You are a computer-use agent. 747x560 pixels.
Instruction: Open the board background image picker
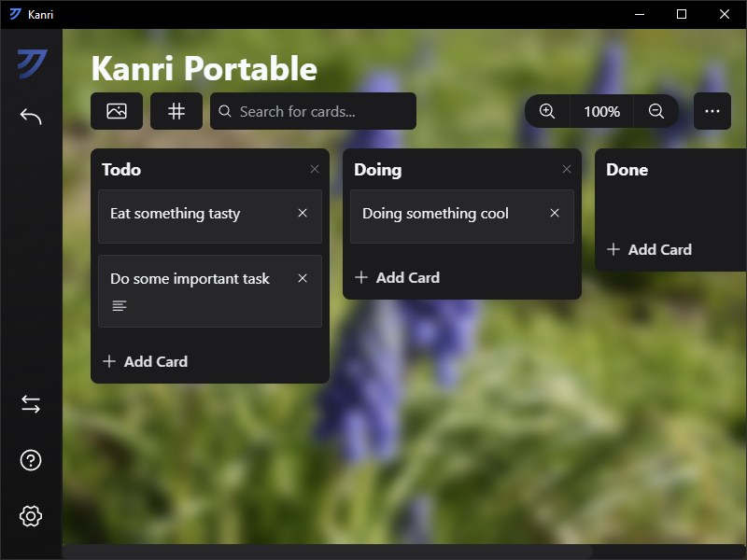117,111
